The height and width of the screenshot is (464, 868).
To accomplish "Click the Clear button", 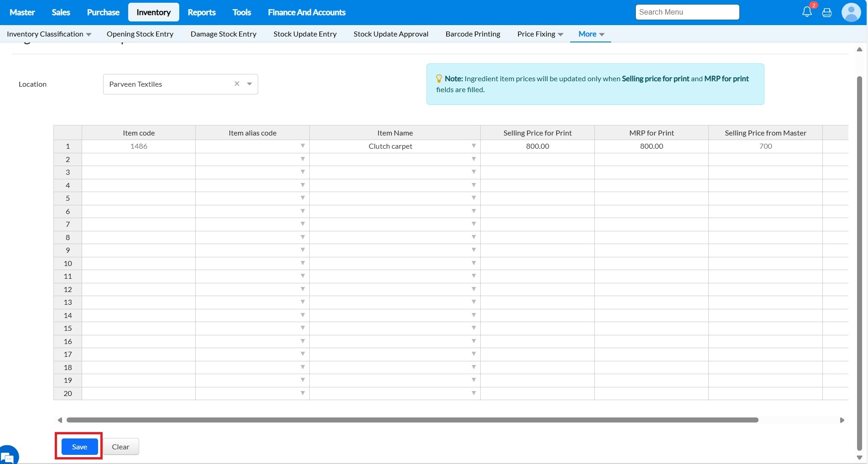I will pos(120,447).
